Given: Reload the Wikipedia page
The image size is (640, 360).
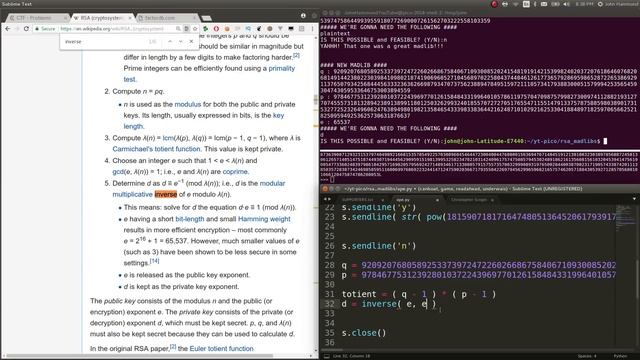Looking at the screenshot, I should pos(26,29).
